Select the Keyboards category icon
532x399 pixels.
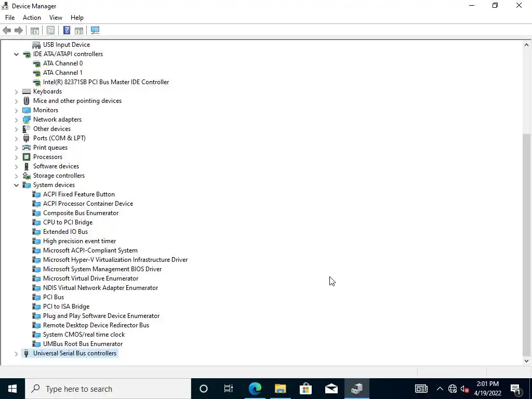(x=26, y=91)
